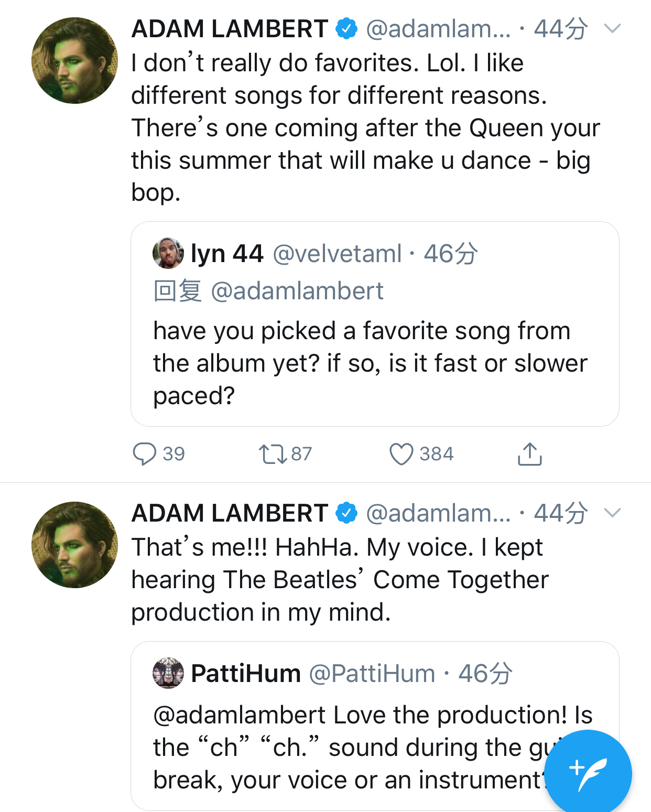Open the @velvetaml handle
The image size is (651, 812).
(x=337, y=254)
